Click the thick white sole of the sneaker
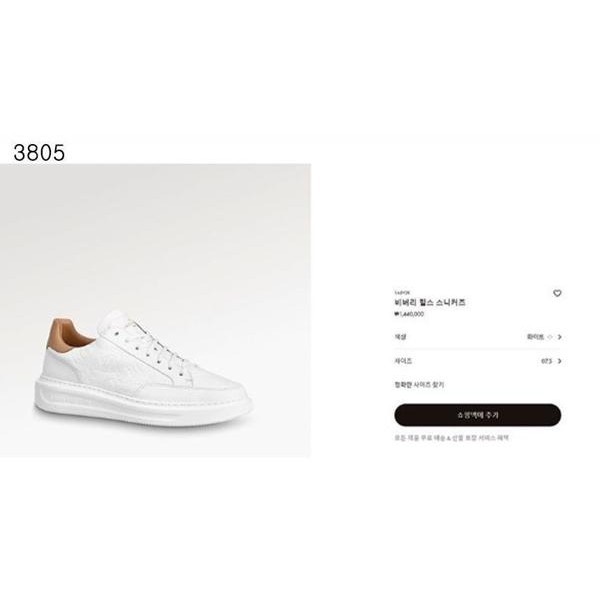The height and width of the screenshot is (600, 600). [143, 404]
